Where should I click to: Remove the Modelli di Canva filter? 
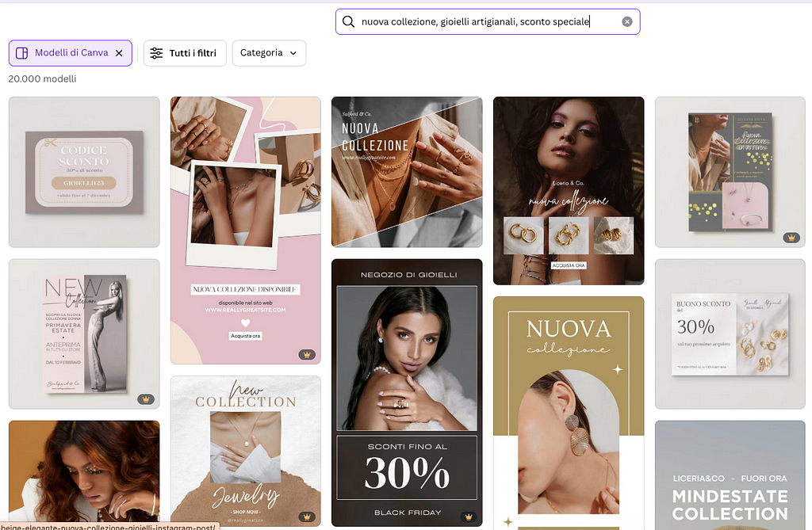tap(119, 53)
